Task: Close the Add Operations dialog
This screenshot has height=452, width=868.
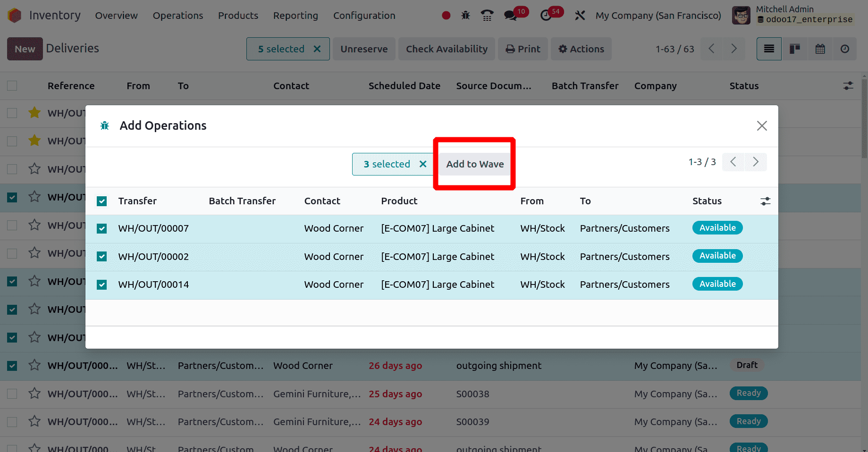Action: (x=761, y=126)
